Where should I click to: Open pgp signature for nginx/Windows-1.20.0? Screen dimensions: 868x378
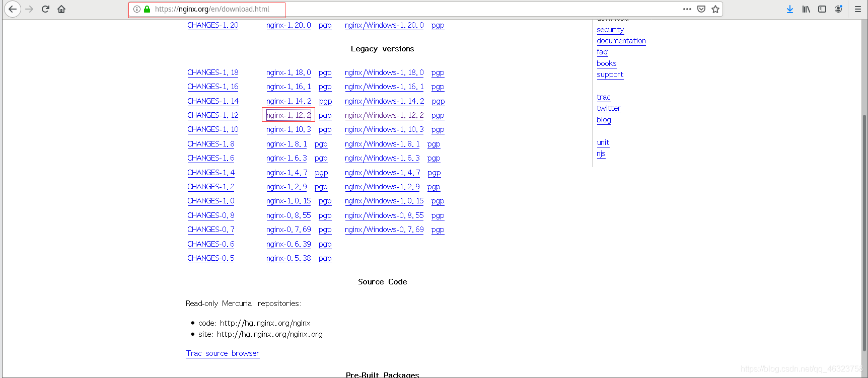[x=438, y=25]
